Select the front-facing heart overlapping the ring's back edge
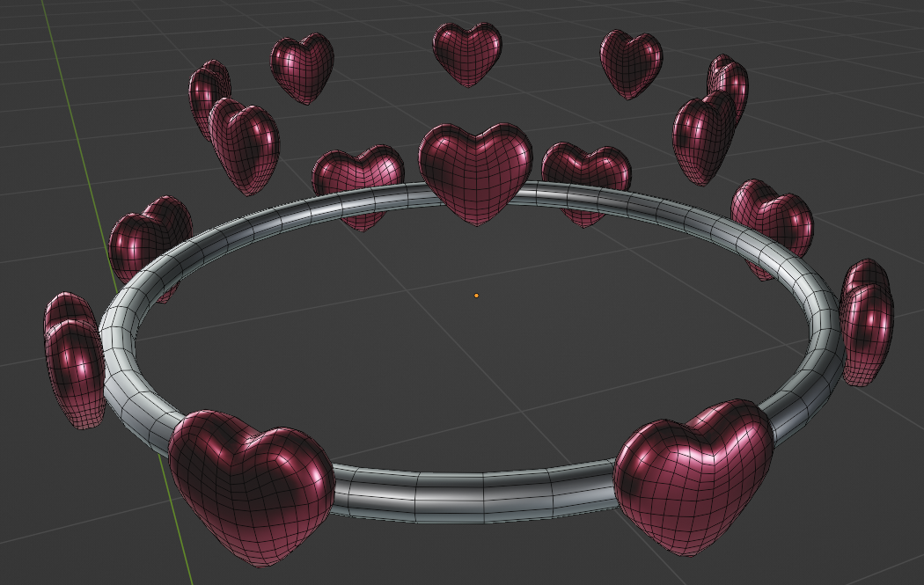 475,173
